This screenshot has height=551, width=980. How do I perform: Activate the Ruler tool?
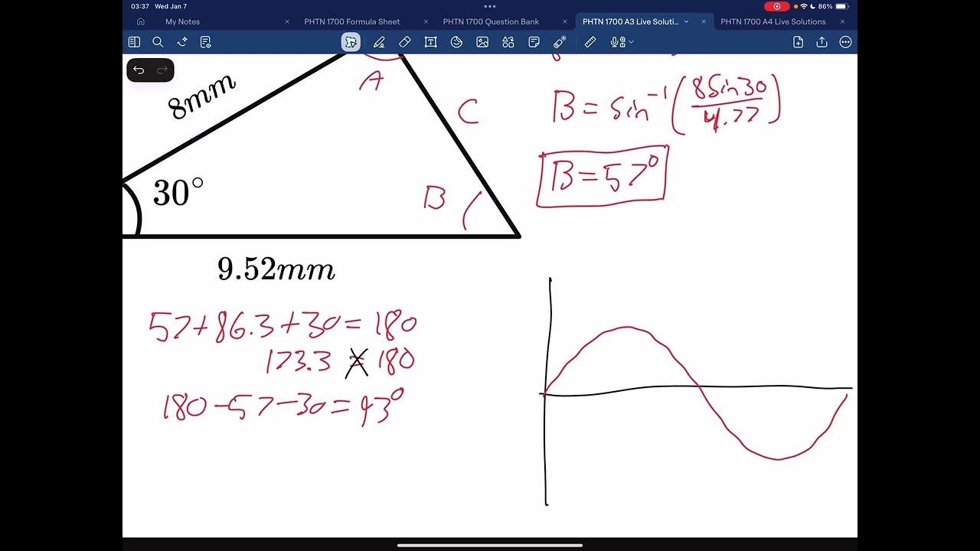(x=590, y=42)
